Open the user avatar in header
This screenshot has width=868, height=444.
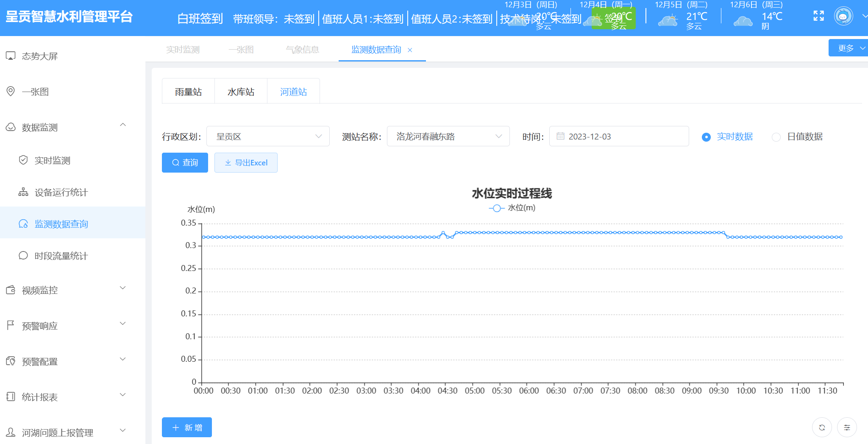(x=843, y=16)
